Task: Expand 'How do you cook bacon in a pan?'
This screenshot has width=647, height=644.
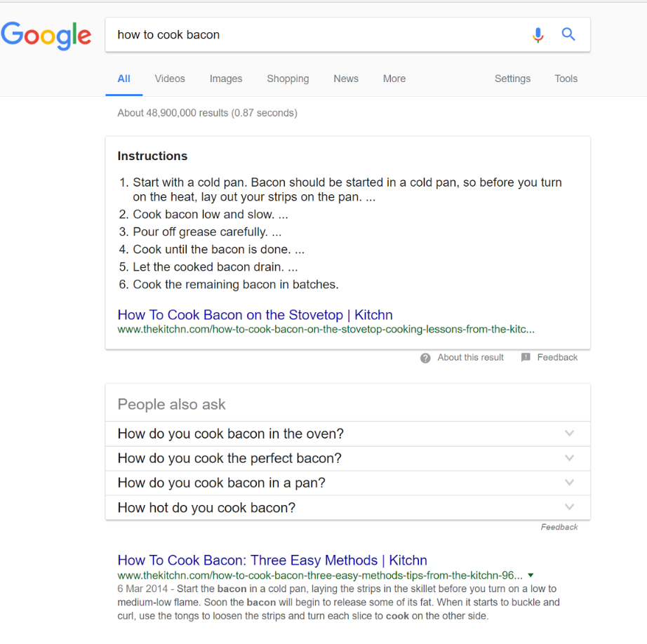Action: tap(347, 483)
